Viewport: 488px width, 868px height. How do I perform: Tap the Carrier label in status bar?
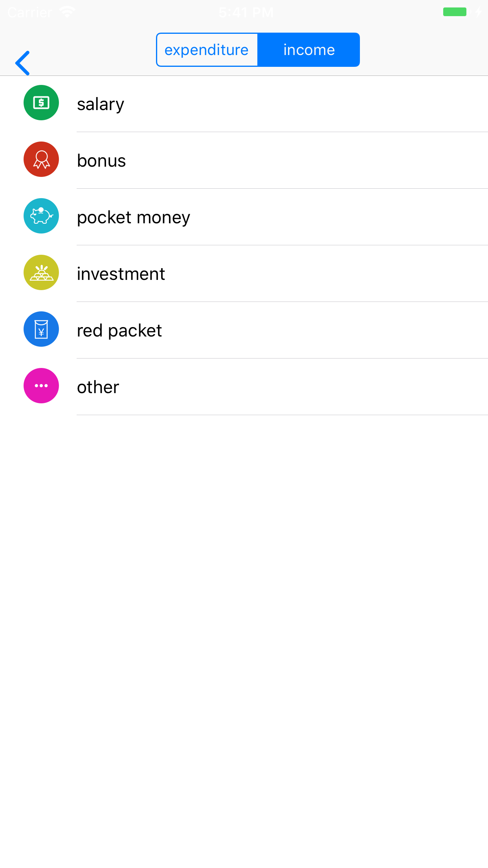[x=30, y=13]
